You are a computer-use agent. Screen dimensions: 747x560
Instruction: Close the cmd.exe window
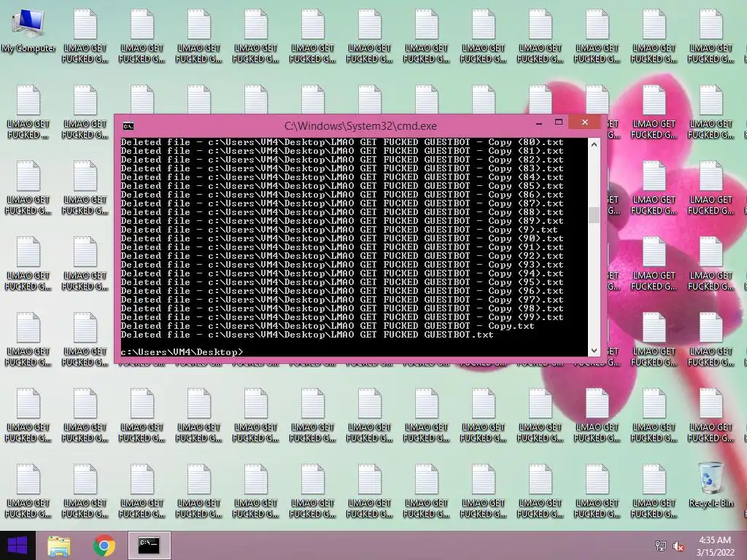click(x=584, y=122)
